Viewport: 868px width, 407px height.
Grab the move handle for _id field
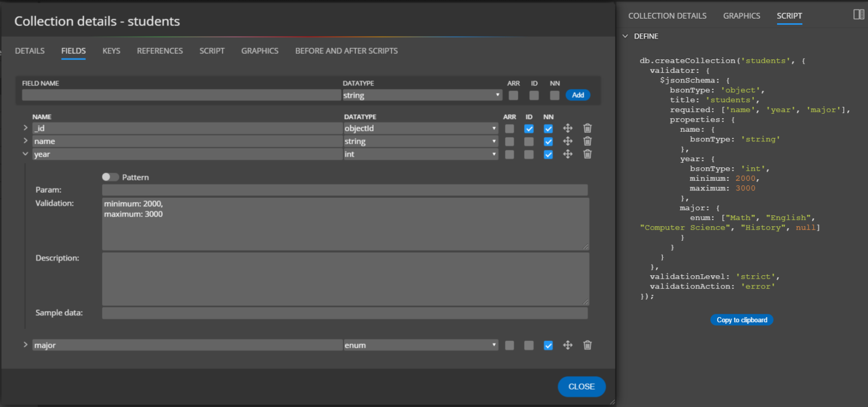point(568,128)
